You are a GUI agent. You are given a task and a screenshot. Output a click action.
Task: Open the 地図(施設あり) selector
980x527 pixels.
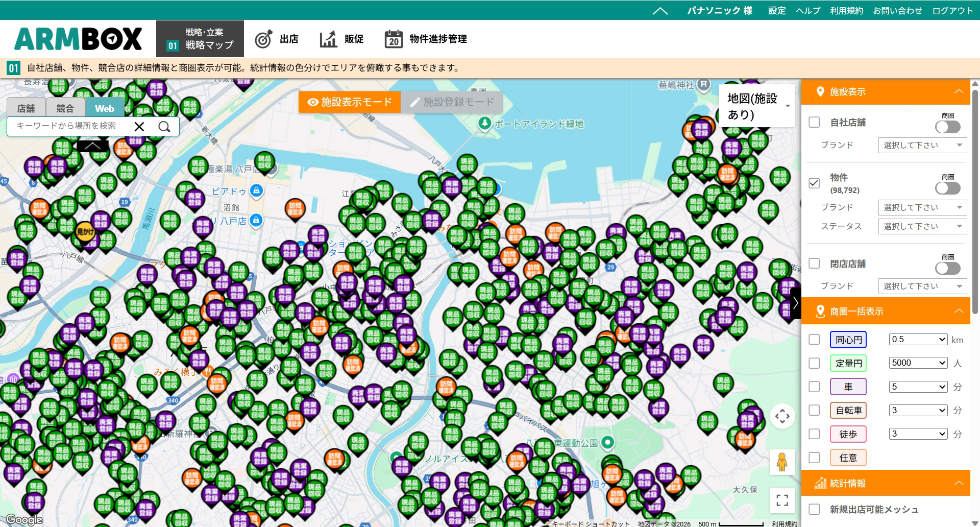755,106
